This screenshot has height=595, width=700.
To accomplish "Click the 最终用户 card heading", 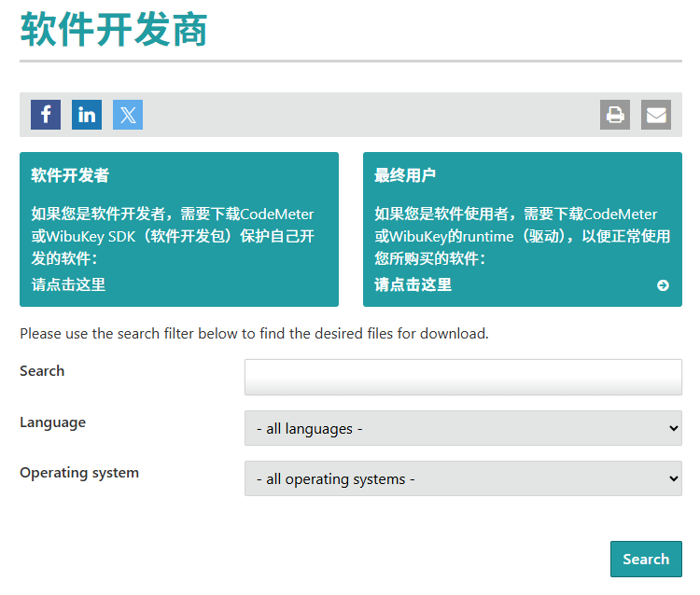I will coord(405,175).
